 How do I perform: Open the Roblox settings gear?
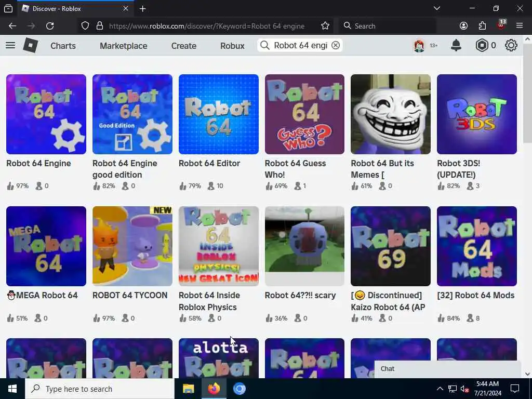[x=511, y=45]
